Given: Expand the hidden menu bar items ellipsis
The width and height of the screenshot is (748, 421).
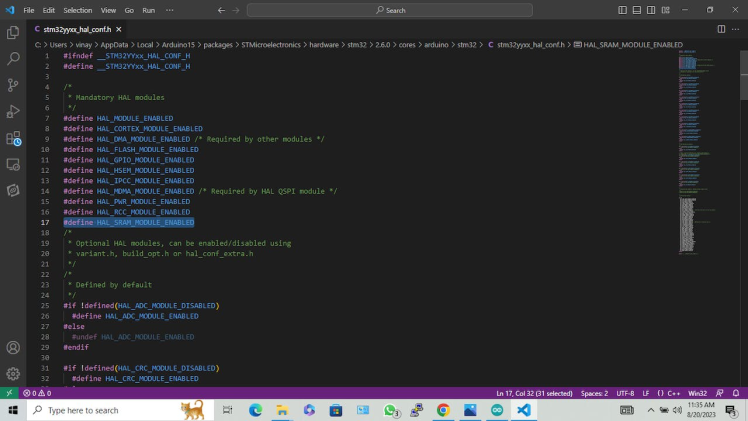Looking at the screenshot, I should pos(168,10).
